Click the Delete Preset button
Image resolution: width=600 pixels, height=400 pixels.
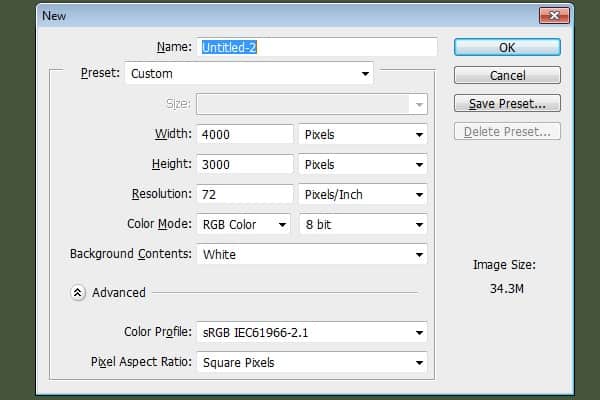click(507, 131)
